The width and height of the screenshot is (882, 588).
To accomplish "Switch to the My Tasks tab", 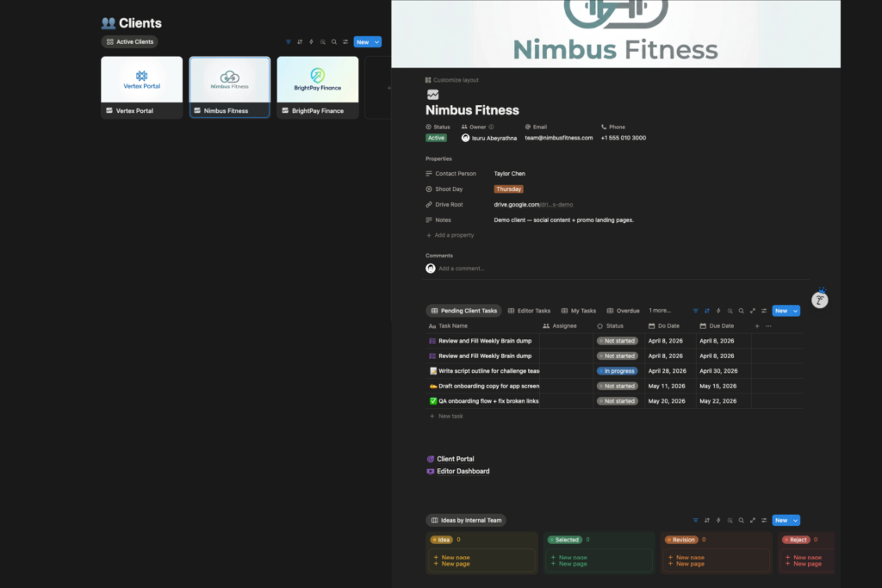I will (578, 311).
